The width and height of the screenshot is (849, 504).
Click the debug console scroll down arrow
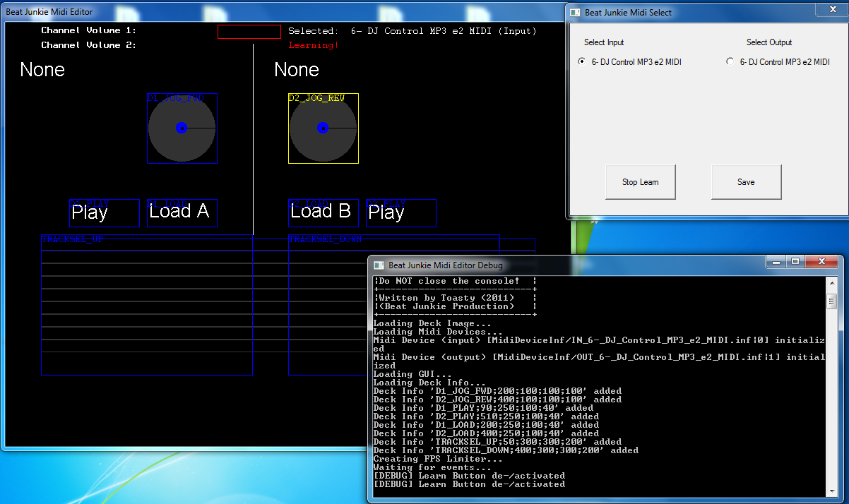coord(831,491)
